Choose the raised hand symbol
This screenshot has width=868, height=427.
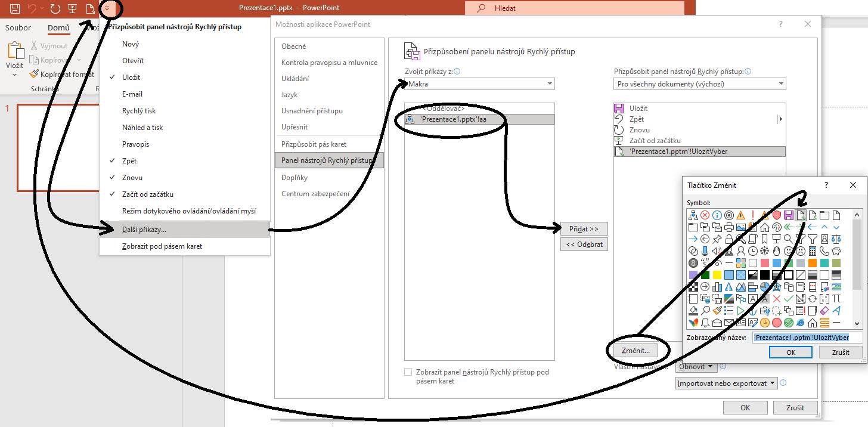(777, 251)
